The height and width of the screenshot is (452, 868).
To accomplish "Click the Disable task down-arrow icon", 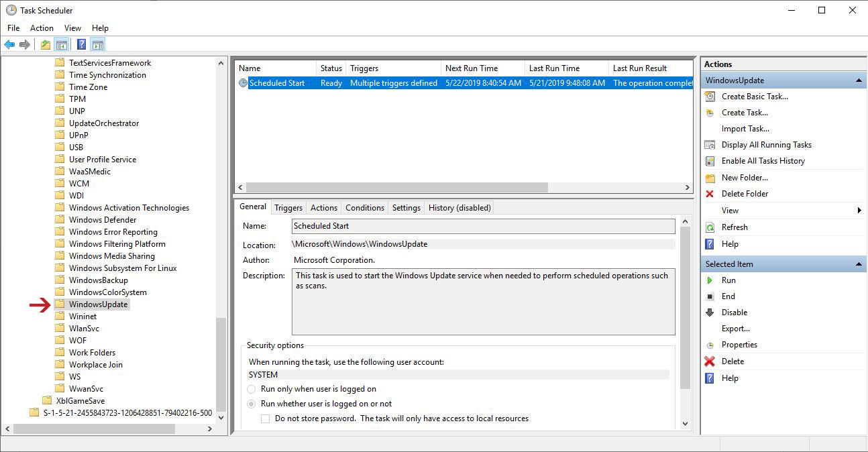I will pyautogui.click(x=710, y=313).
